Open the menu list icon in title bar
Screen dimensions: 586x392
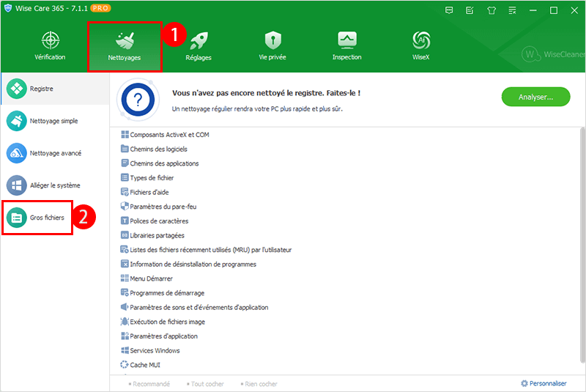(x=512, y=10)
